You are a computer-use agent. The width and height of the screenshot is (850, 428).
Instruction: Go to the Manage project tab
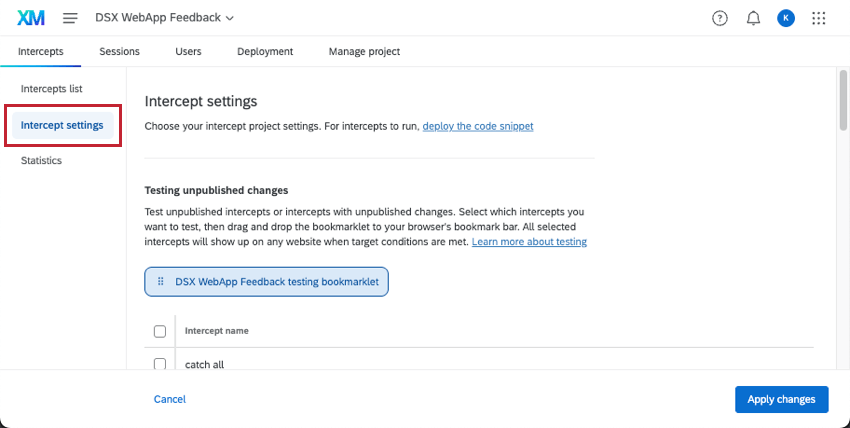[364, 52]
